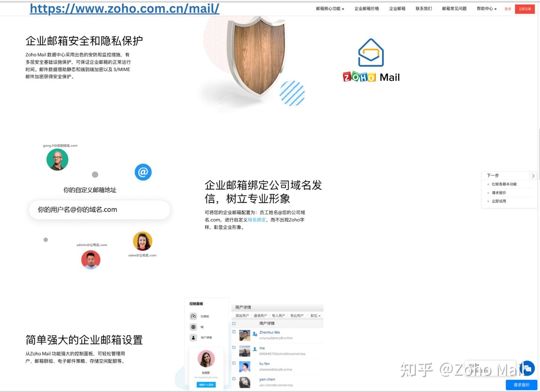Click the blue @ symbol icon
The width and height of the screenshot is (540, 392).
[143, 172]
